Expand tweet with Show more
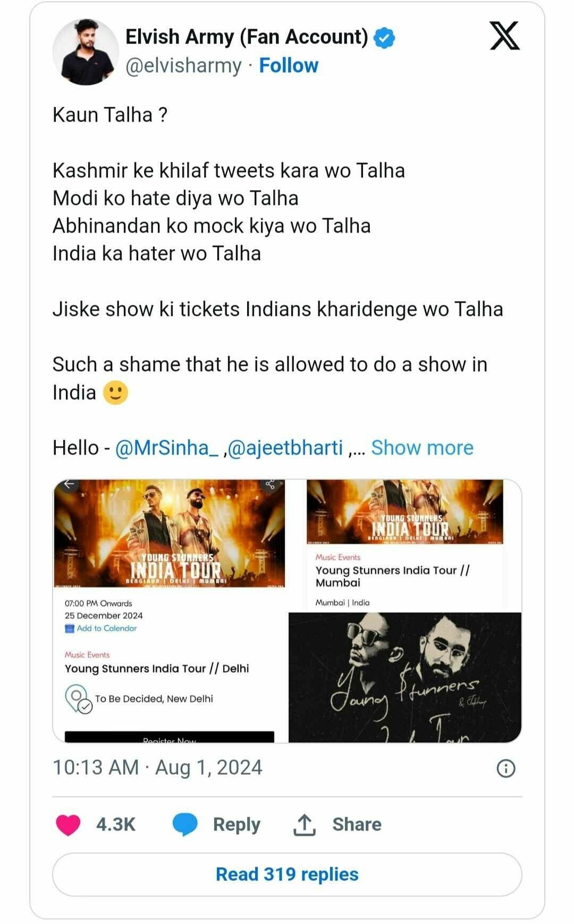This screenshot has width=574, height=924. (x=422, y=448)
